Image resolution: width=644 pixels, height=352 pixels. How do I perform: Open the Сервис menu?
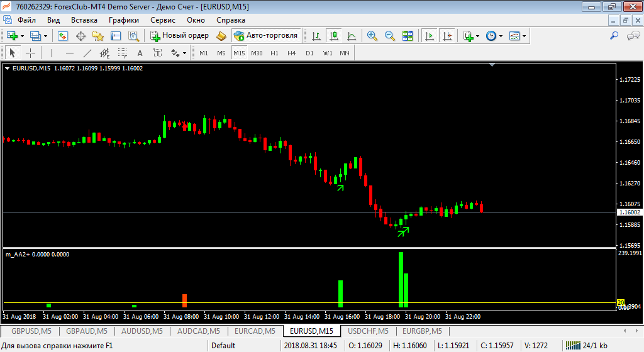point(163,20)
